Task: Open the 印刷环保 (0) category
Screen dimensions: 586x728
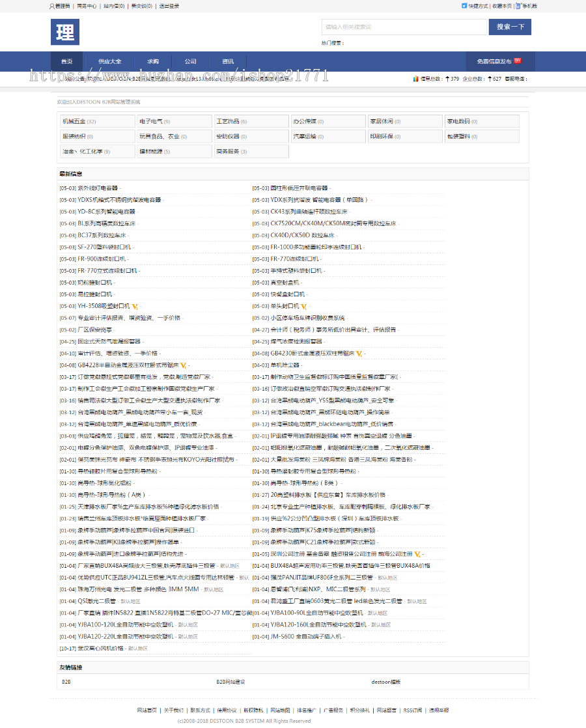Action: point(404,137)
